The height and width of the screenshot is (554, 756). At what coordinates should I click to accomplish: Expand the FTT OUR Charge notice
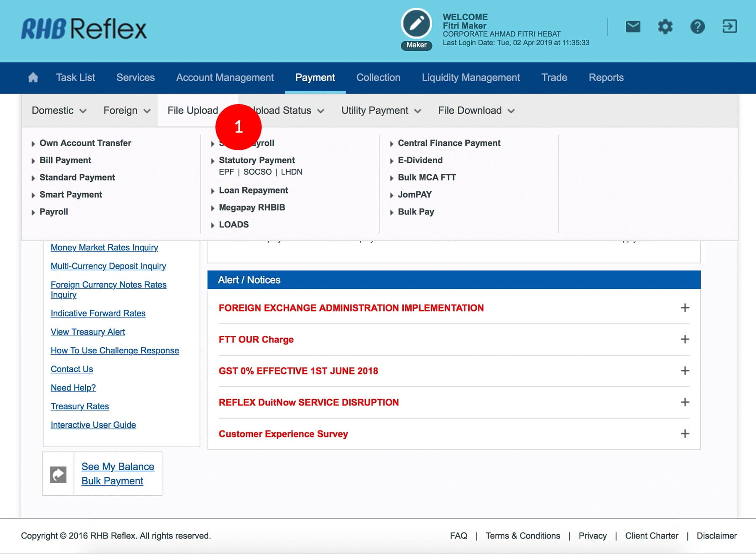click(685, 339)
